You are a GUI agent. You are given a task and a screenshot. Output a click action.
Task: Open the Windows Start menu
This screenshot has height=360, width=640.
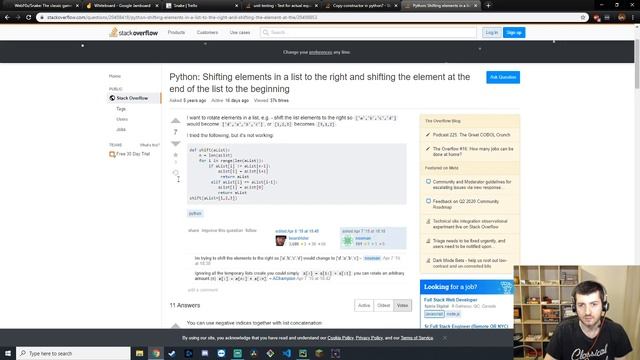[8, 353]
